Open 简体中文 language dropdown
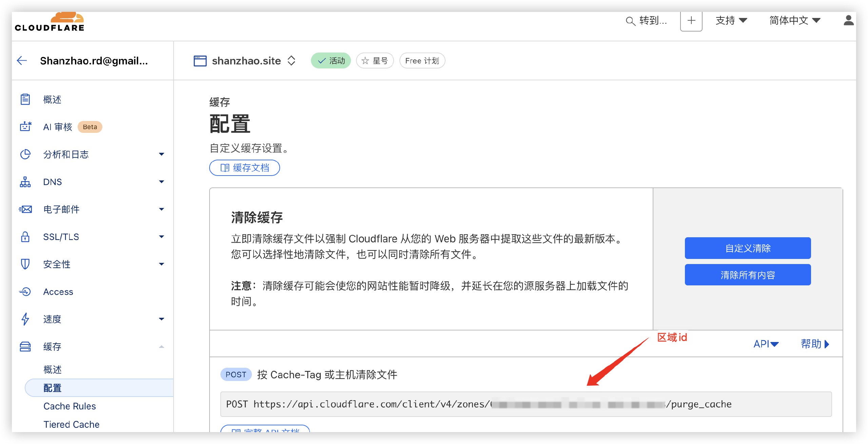The height and width of the screenshot is (444, 868). point(795,21)
